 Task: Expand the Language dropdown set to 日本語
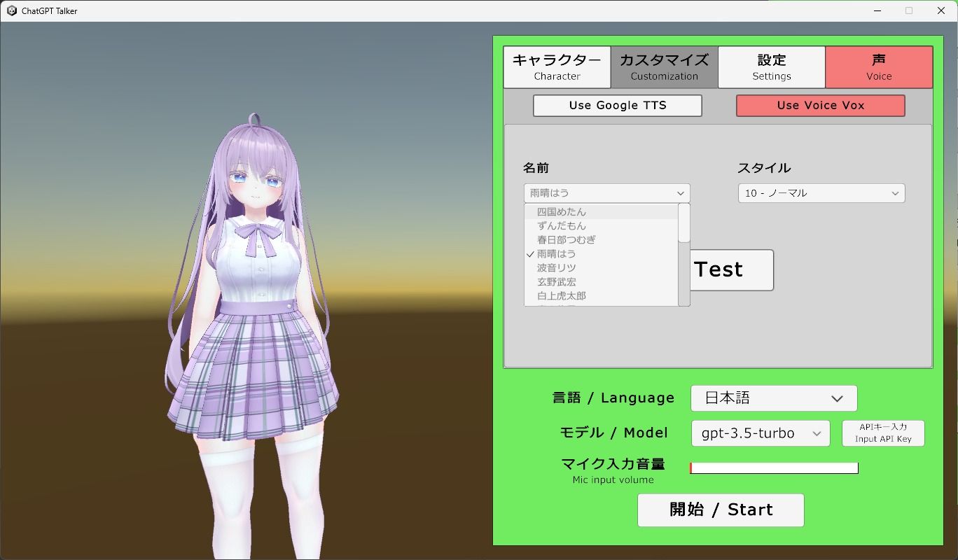tap(773, 398)
